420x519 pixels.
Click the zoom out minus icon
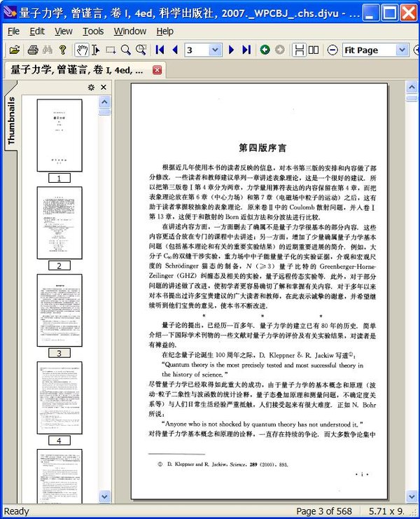coord(332,50)
